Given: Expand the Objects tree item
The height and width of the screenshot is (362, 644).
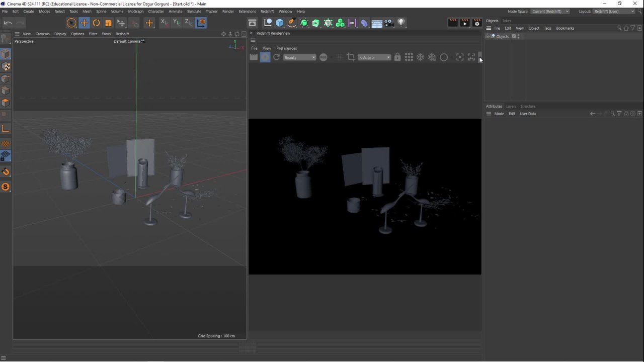Looking at the screenshot, I should pos(488,36).
